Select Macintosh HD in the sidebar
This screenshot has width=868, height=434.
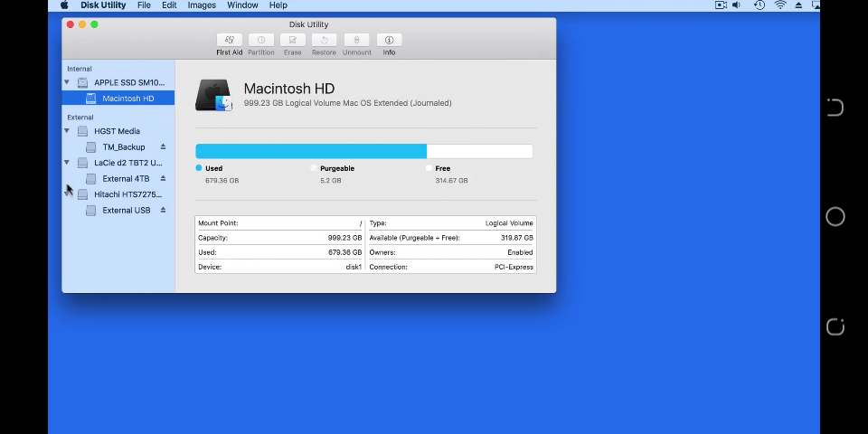click(x=118, y=99)
